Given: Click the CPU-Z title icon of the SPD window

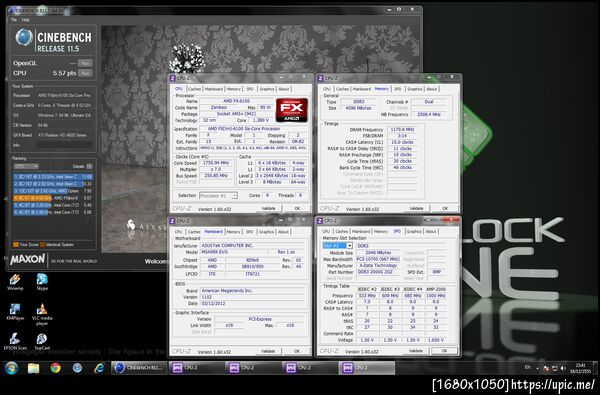Looking at the screenshot, I should 320,221.
